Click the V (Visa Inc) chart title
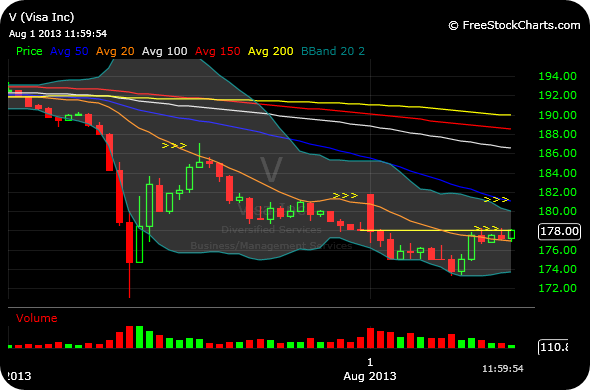The height and width of the screenshot is (390, 590). pyautogui.click(x=41, y=17)
